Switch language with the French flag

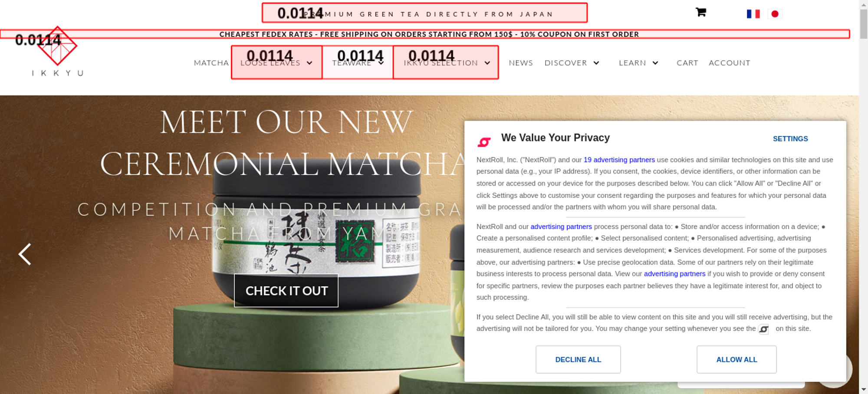[x=753, y=14]
